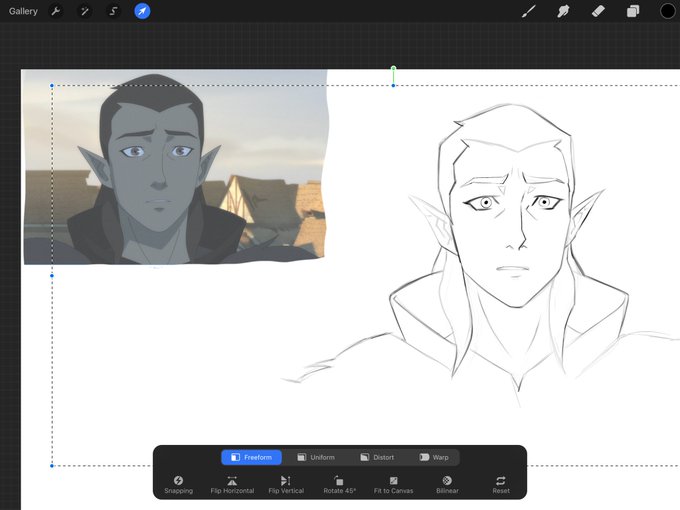Tap the bottom-left blue transform node
Viewport: 680px width, 510px height.
click(52, 466)
